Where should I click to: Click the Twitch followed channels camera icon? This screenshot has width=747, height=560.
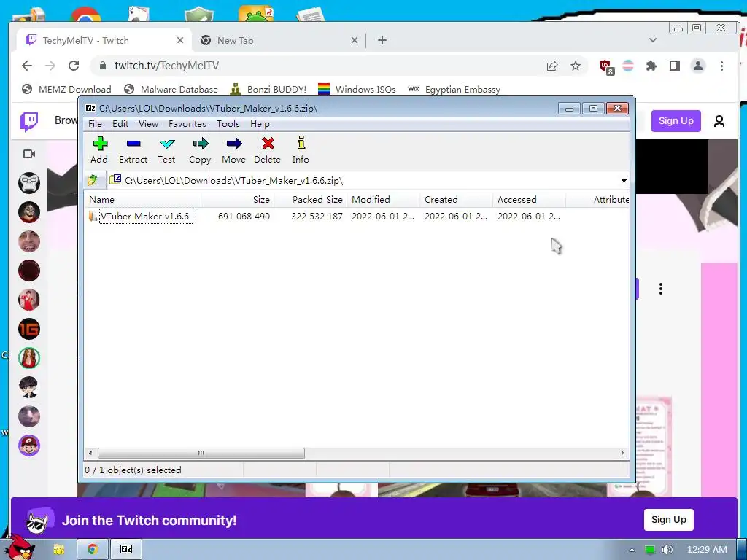click(x=29, y=154)
